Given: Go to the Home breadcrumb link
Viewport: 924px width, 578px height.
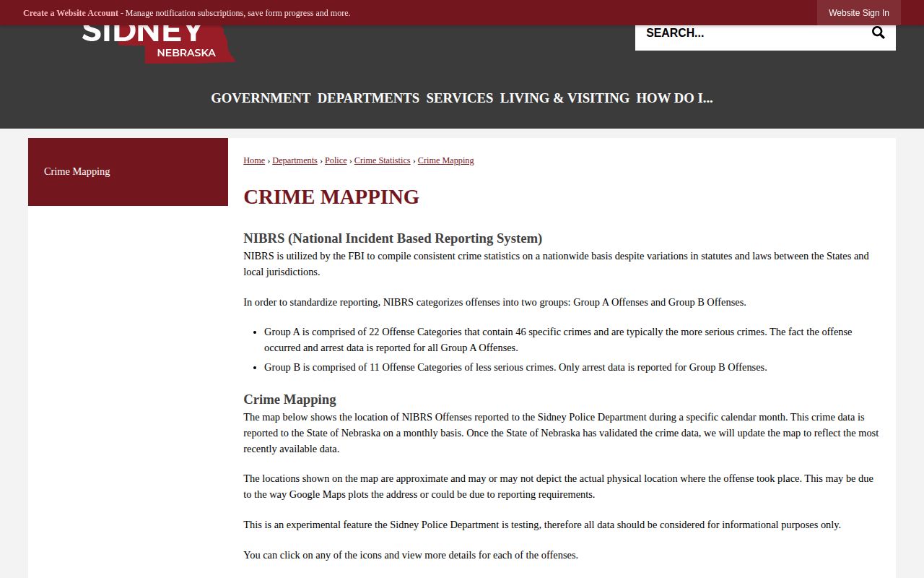Looking at the screenshot, I should tap(254, 160).
